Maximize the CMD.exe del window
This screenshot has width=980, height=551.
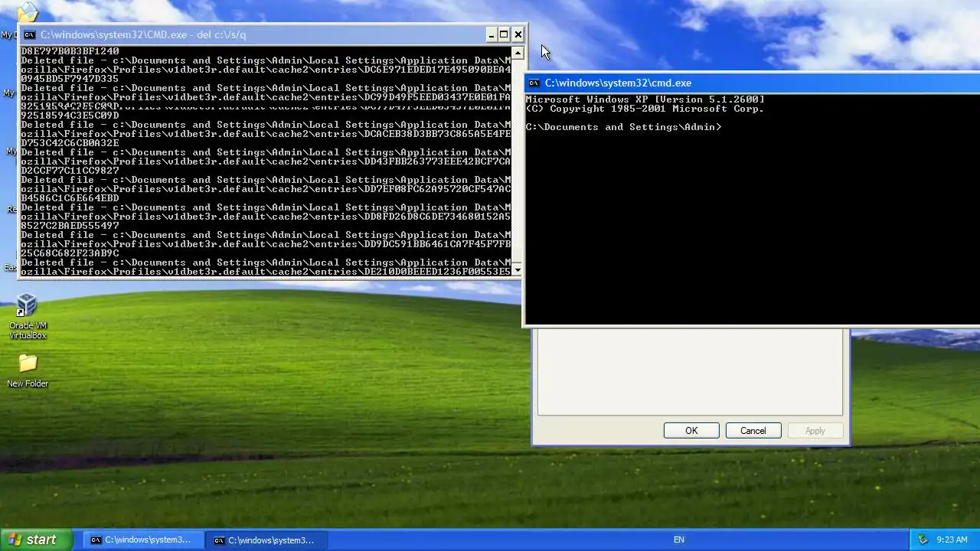point(505,34)
